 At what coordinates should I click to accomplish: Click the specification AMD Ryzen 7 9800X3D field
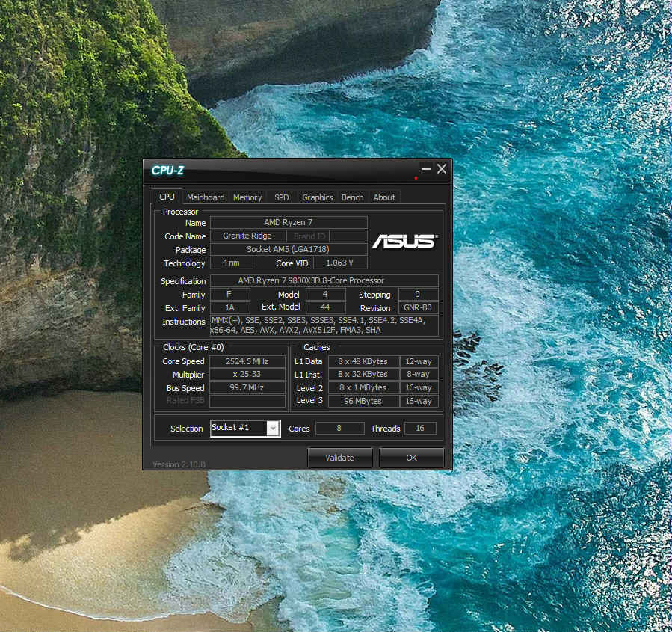tap(324, 280)
